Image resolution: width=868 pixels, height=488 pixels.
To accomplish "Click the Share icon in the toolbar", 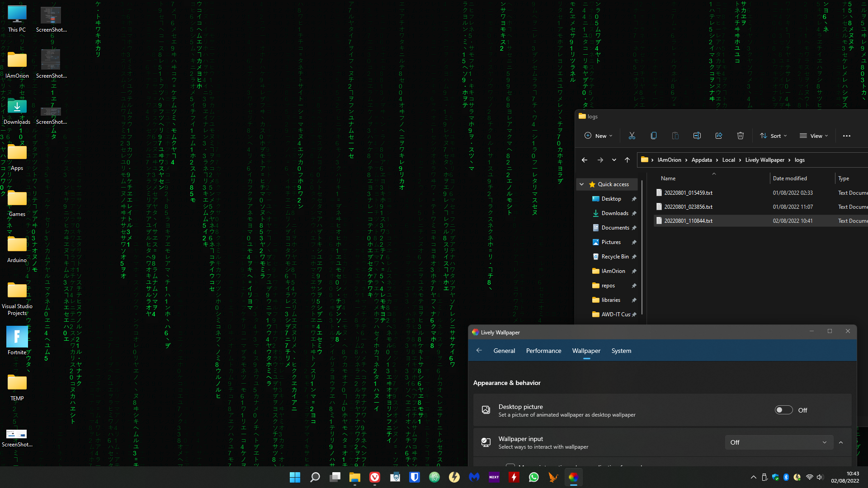I will pos(718,136).
